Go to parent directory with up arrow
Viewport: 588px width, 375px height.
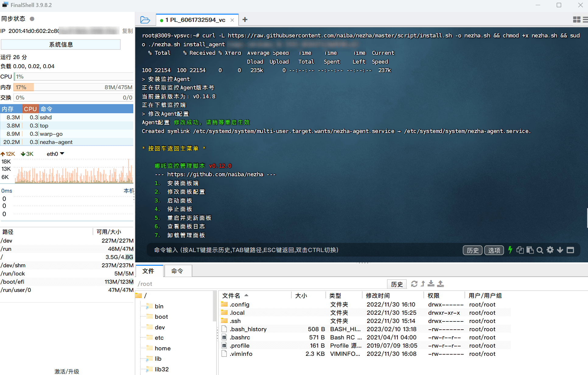(x=423, y=284)
